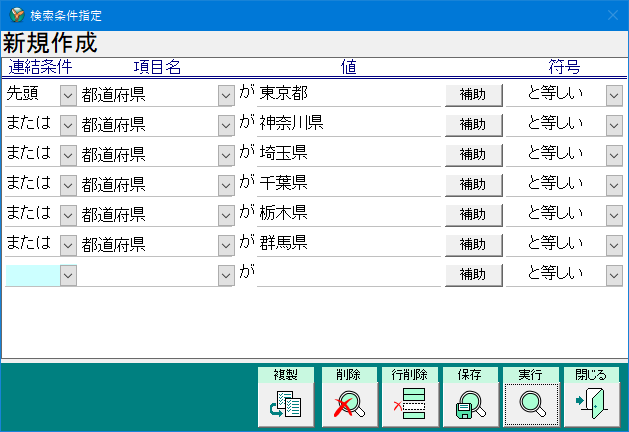629x432 pixels.
Task: Expand 連結条件 dropdown in the empty row
Action: [x=68, y=275]
